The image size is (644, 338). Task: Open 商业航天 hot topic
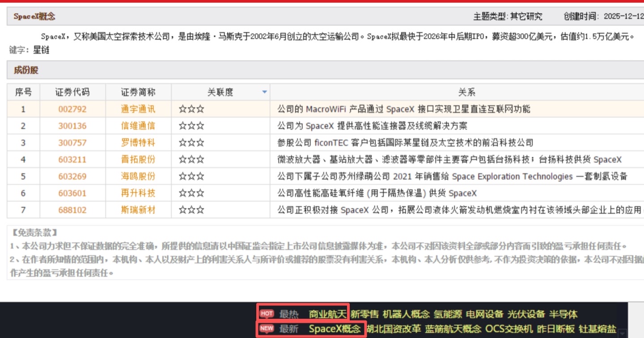pyautogui.click(x=327, y=314)
